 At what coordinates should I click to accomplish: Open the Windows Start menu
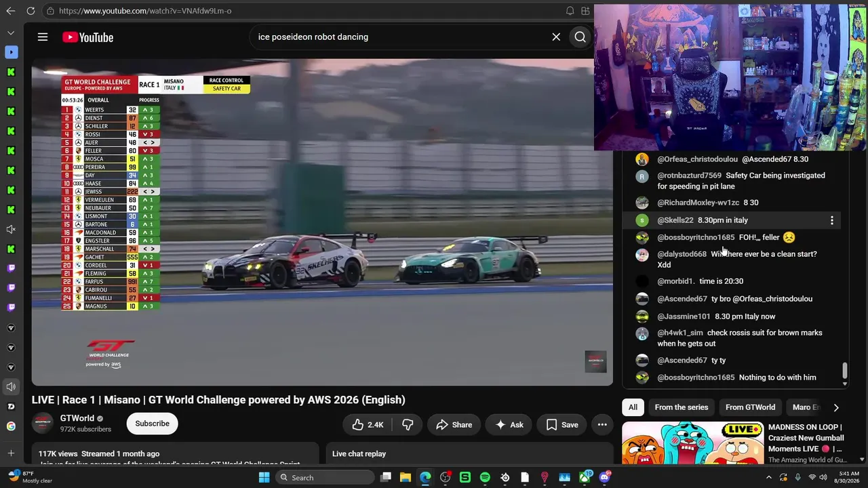pyautogui.click(x=264, y=478)
